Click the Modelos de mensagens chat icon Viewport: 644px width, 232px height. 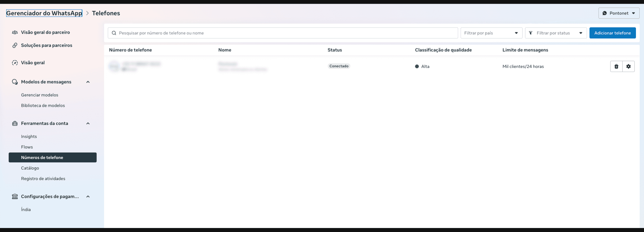pyautogui.click(x=15, y=82)
